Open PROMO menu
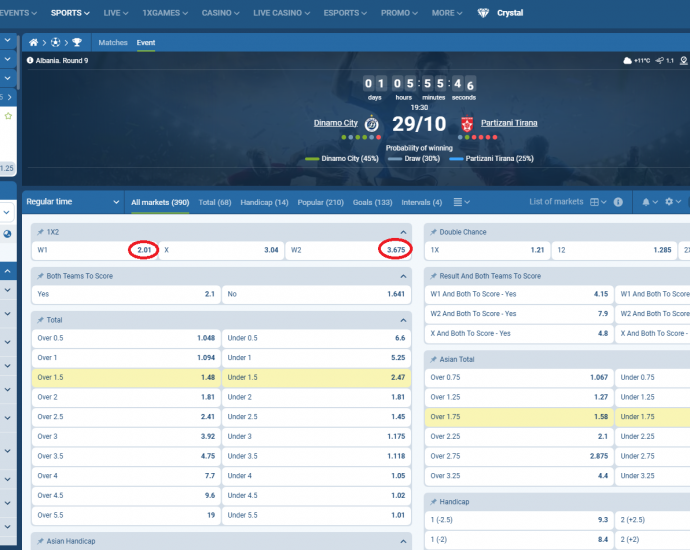The height and width of the screenshot is (550, 690). tap(399, 13)
